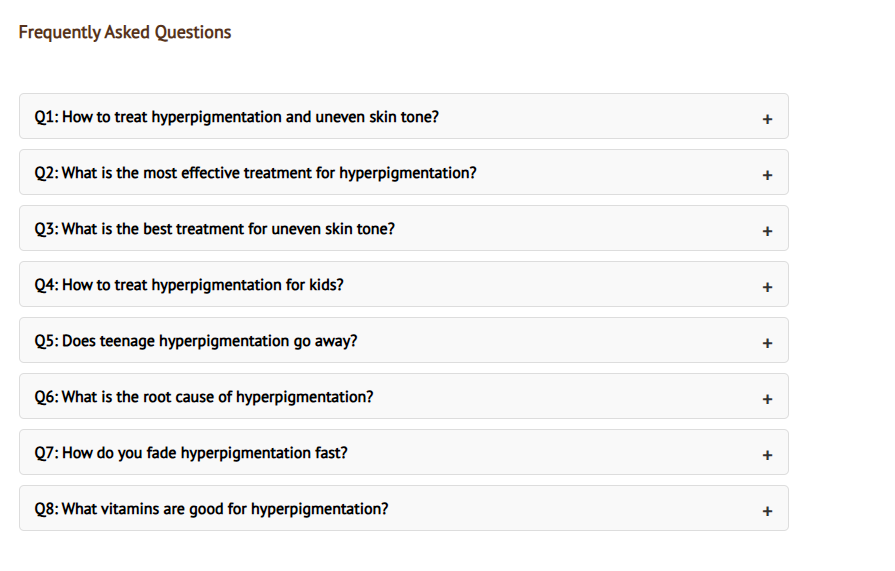Select the 'Q5:' number label
The height and width of the screenshot is (571, 895).
(46, 341)
